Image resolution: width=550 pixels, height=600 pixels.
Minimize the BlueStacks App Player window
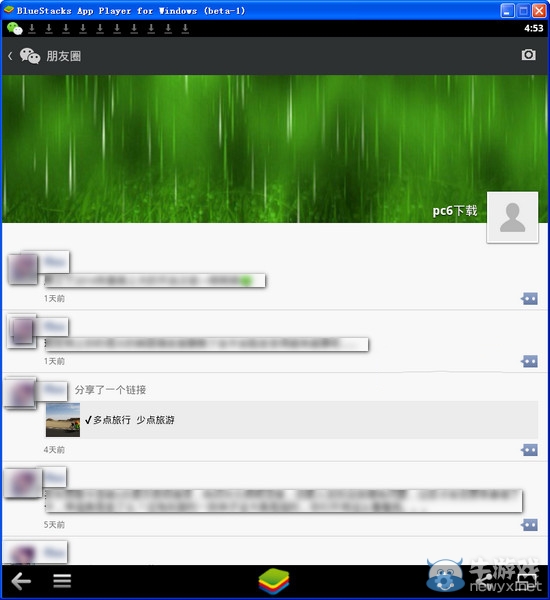point(507,11)
